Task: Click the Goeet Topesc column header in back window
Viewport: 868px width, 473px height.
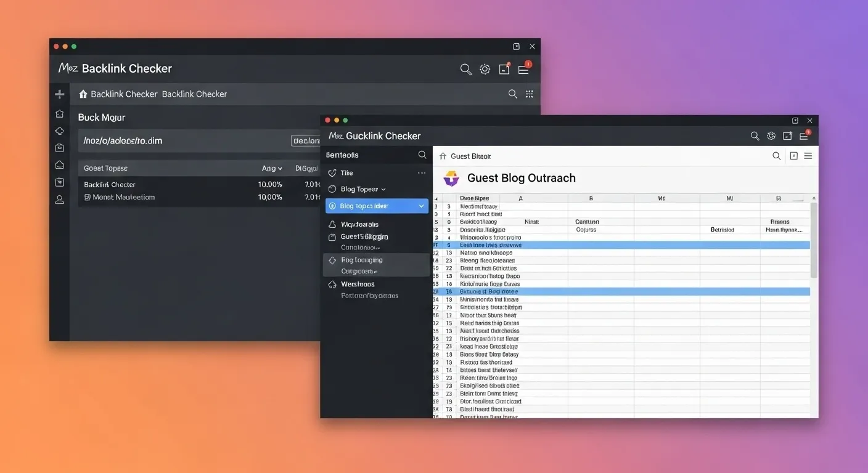Action: 105,168
